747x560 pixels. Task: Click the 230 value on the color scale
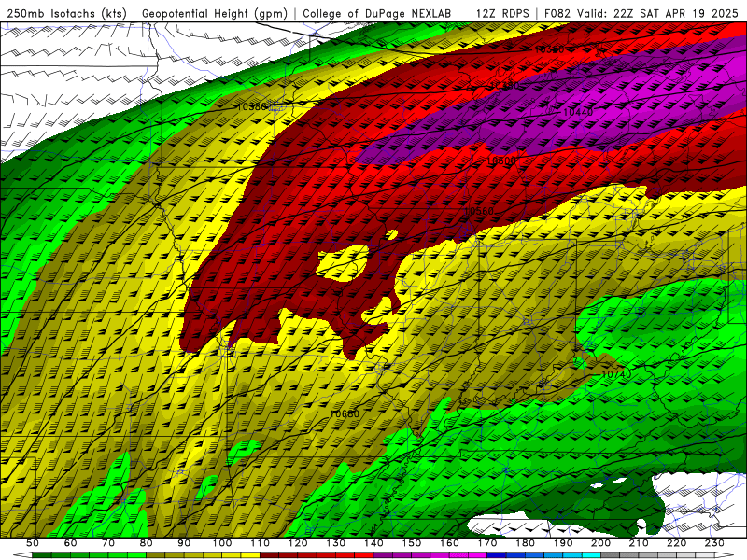click(x=714, y=543)
